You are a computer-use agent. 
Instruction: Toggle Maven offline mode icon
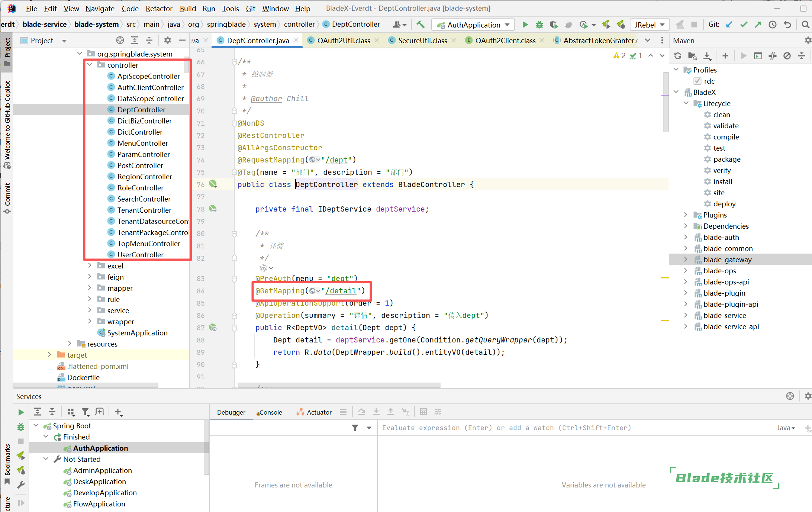[773, 56]
